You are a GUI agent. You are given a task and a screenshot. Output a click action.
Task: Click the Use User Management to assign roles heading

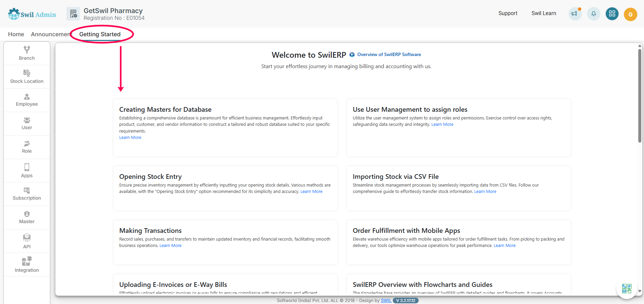click(410, 109)
